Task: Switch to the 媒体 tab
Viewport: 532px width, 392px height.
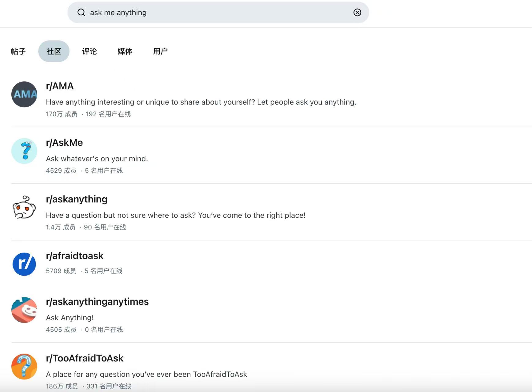Action: pyautogui.click(x=125, y=51)
